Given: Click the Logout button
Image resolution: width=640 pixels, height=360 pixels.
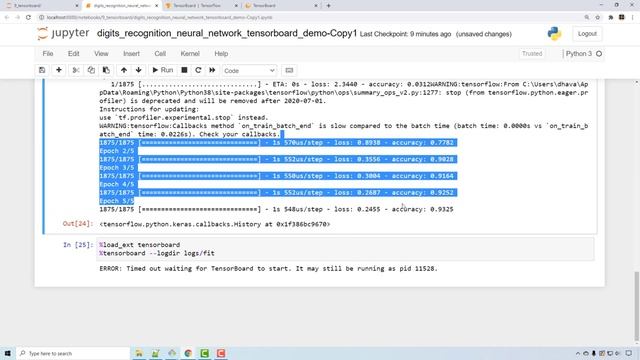Looking at the screenshot, I should pos(587,34).
